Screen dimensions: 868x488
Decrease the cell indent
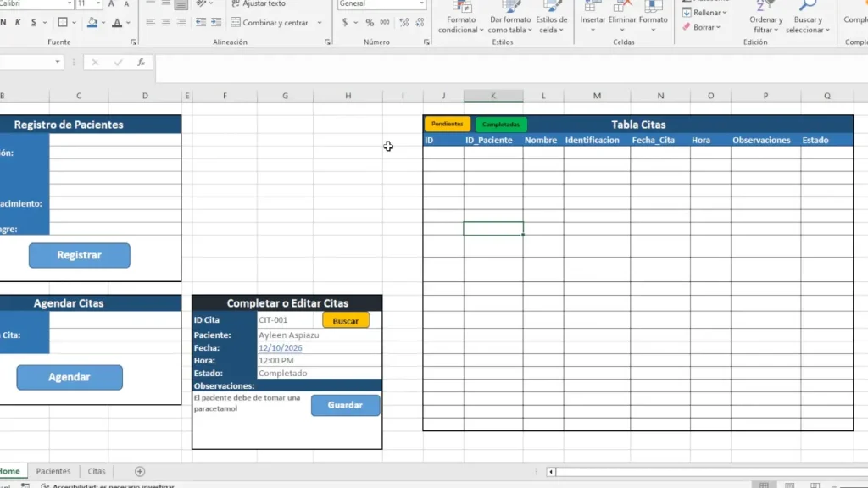coord(200,23)
